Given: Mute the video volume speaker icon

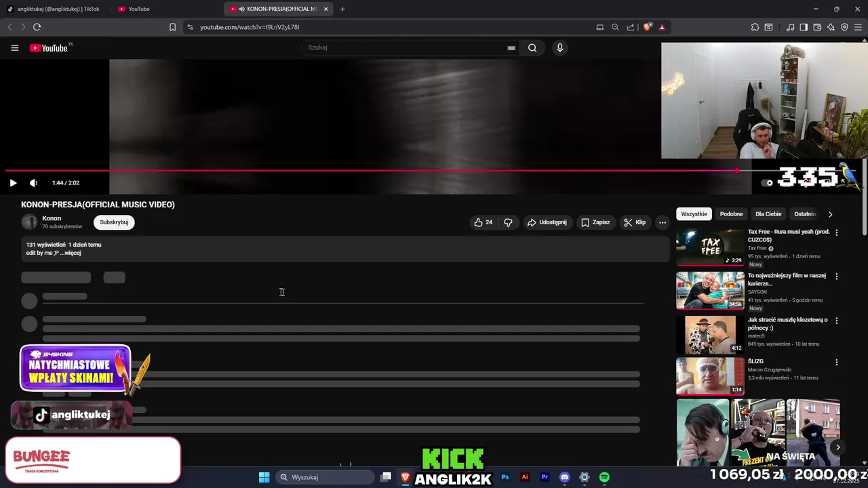Looking at the screenshot, I should [x=33, y=183].
